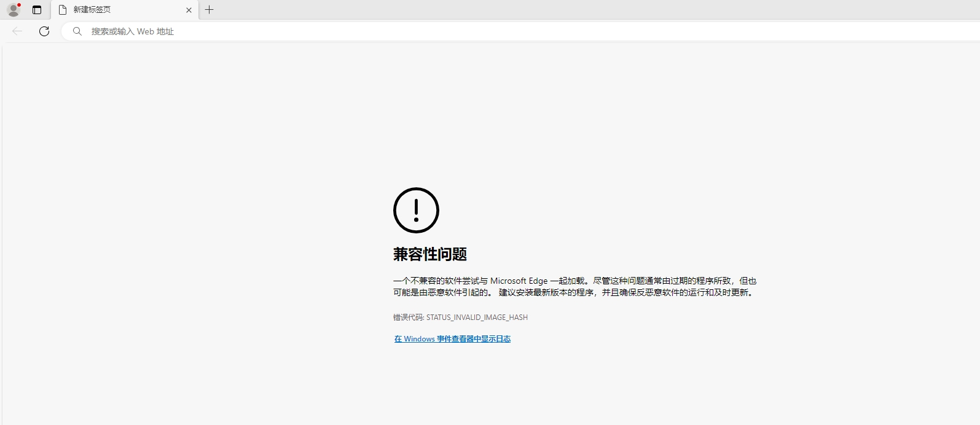
Task: Open 在 Windows 事件查看器中显示日志 link
Action: (452, 339)
